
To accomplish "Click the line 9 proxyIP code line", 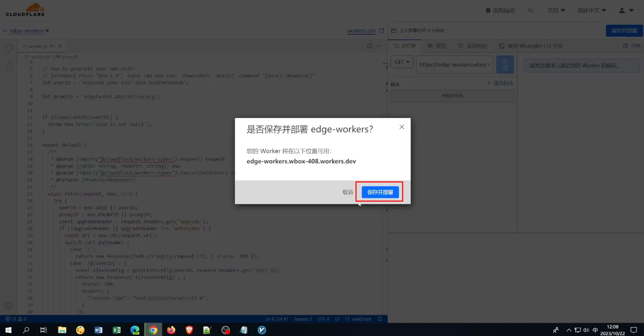I will point(101,96).
